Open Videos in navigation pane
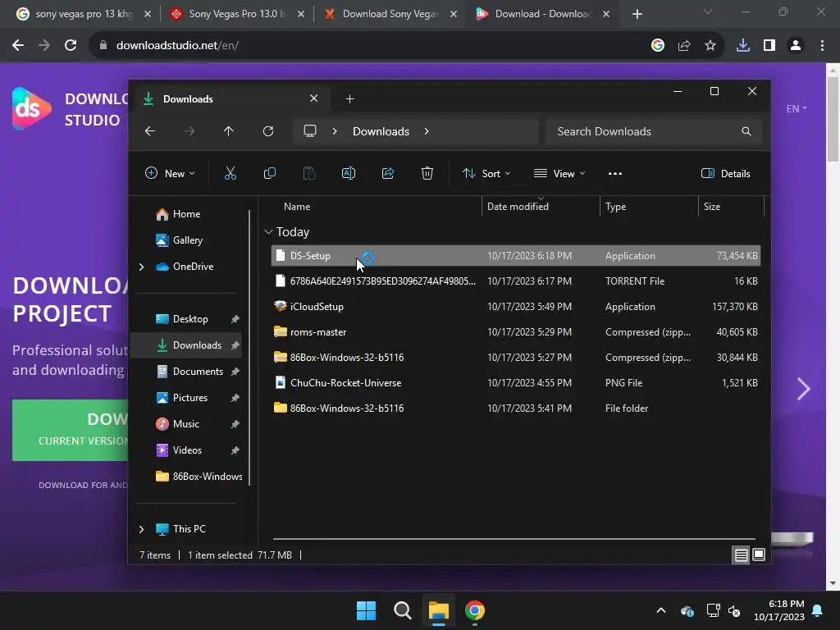The width and height of the screenshot is (840, 630). click(x=187, y=450)
